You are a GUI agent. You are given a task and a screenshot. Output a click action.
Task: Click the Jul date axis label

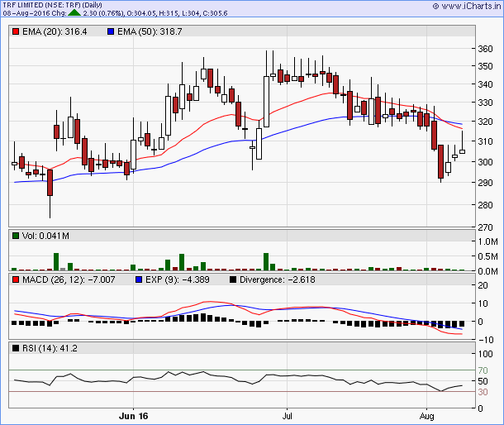tap(287, 416)
